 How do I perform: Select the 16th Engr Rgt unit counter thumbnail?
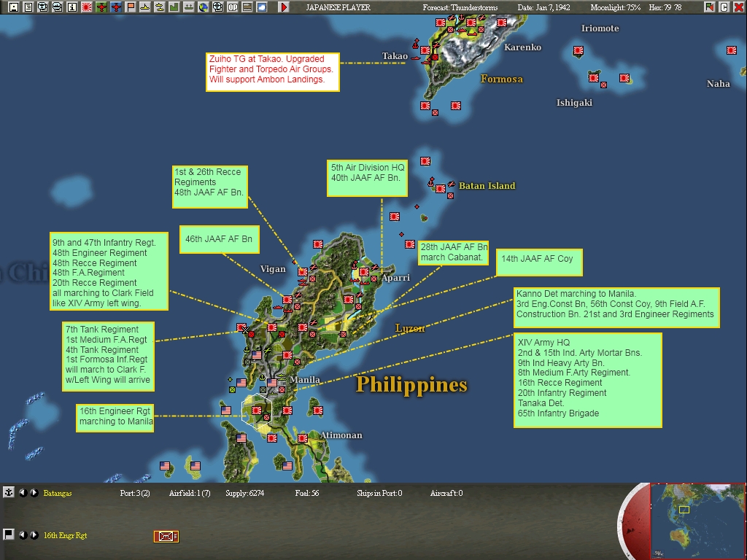pyautogui.click(x=166, y=537)
